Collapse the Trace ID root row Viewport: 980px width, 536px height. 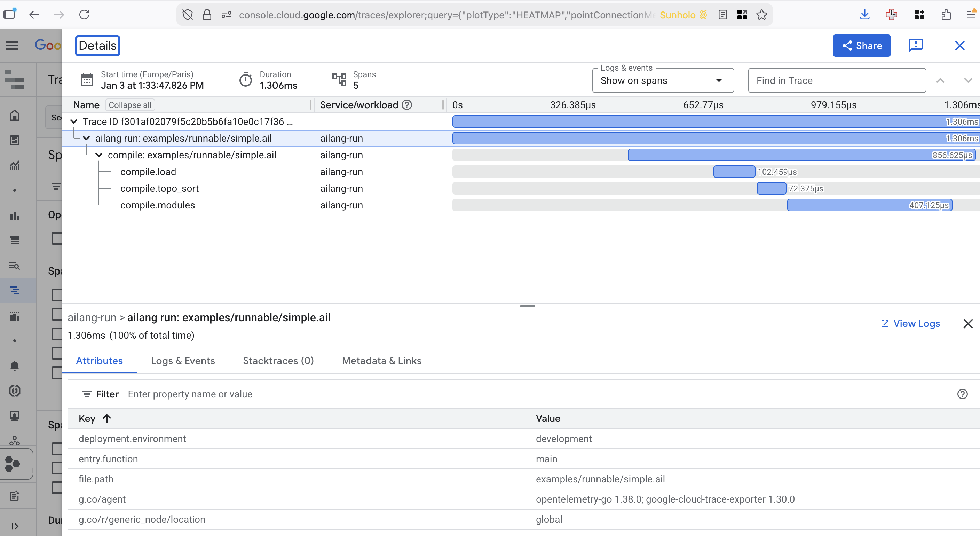[74, 122]
